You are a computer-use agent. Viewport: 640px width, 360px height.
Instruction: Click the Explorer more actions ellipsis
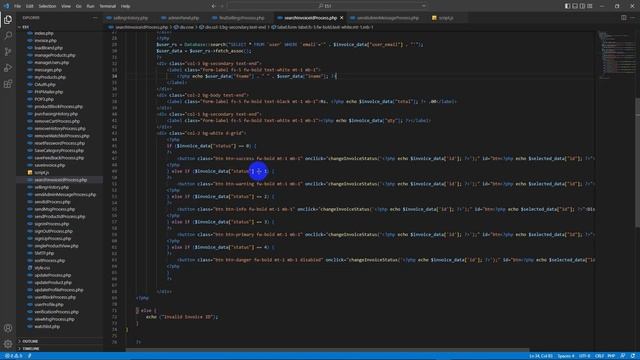95,18
